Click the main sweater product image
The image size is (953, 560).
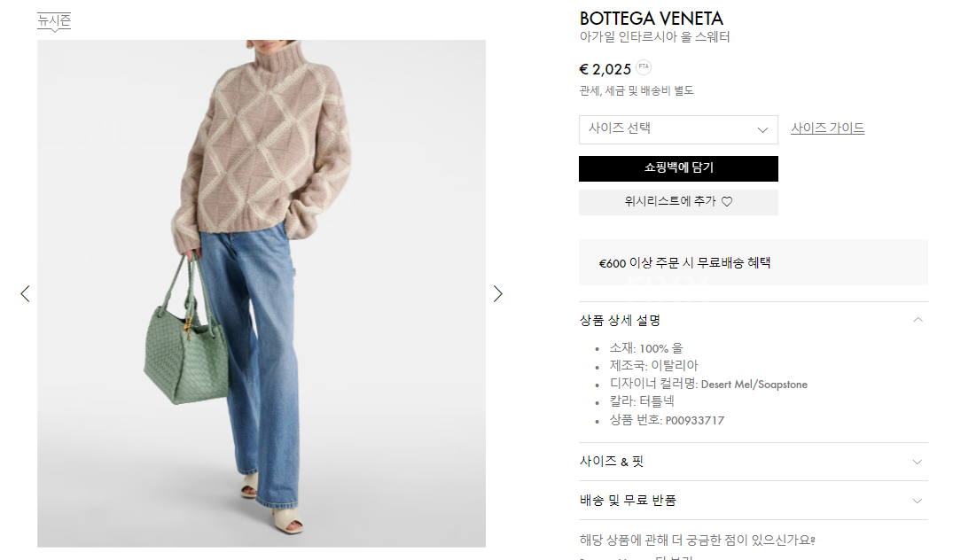[x=262, y=293]
